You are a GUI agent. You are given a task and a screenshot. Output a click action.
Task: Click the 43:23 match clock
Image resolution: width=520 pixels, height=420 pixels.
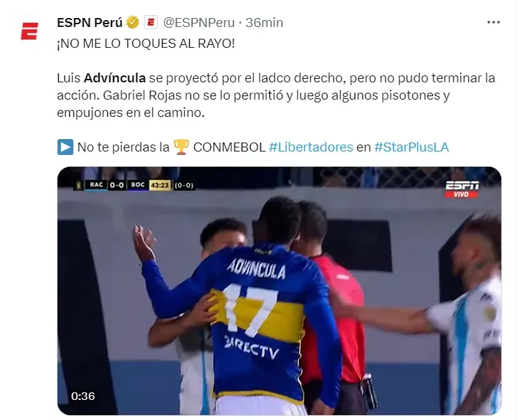[160, 185]
